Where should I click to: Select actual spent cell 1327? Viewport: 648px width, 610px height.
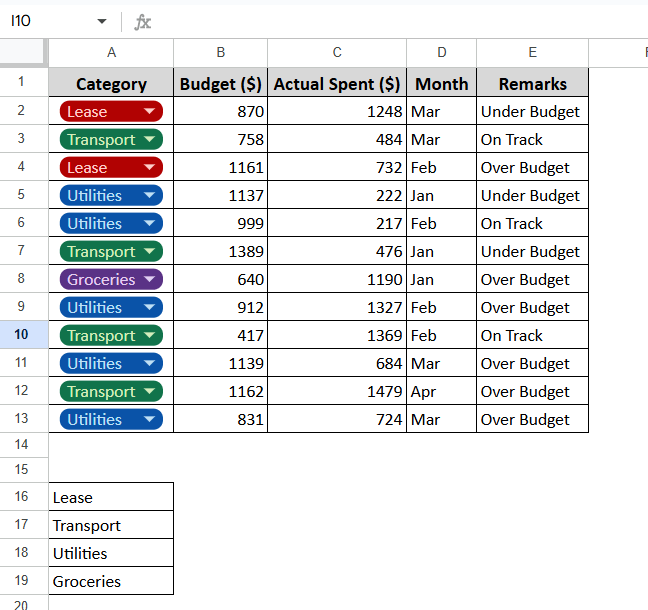pyautogui.click(x=337, y=307)
